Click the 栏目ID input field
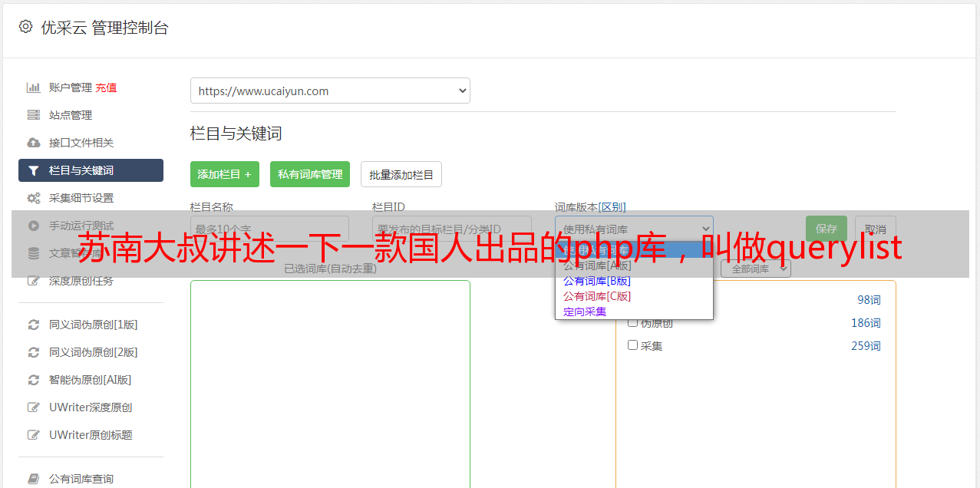The image size is (980, 488). pos(451,229)
